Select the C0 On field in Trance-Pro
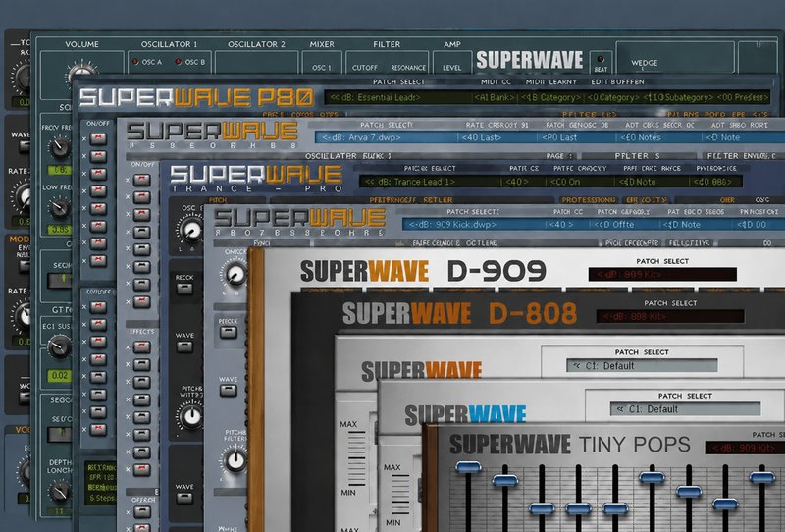Screen dimensions: 785x532 point(580,182)
